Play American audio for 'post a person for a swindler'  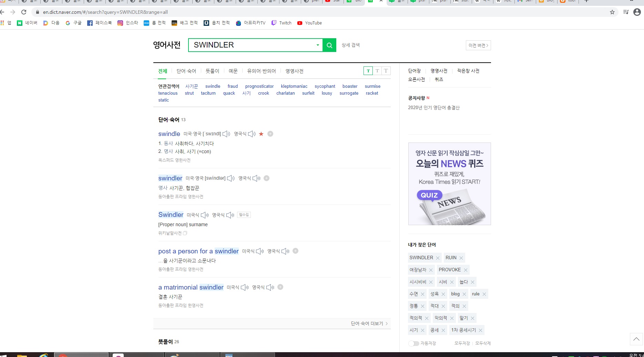[x=260, y=251]
